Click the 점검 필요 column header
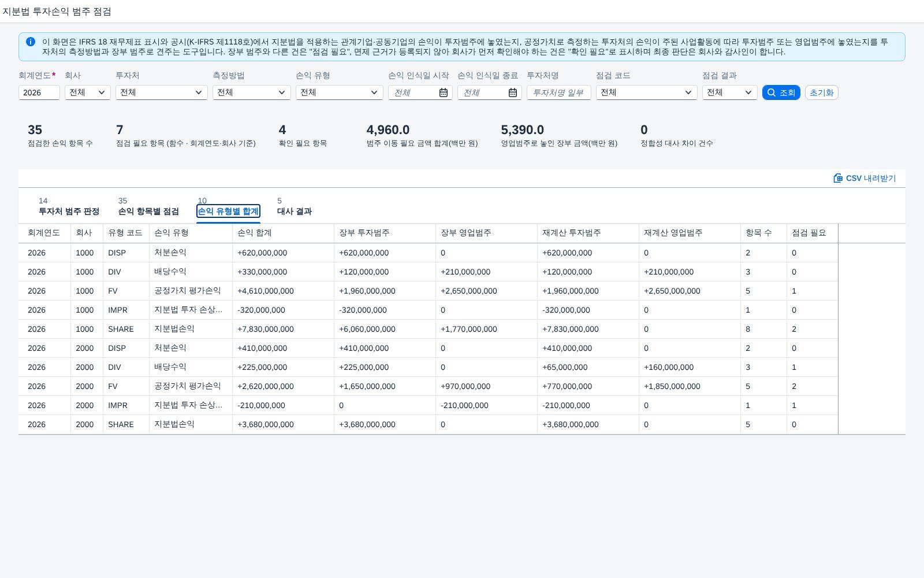The width and height of the screenshot is (924, 578). [812, 233]
